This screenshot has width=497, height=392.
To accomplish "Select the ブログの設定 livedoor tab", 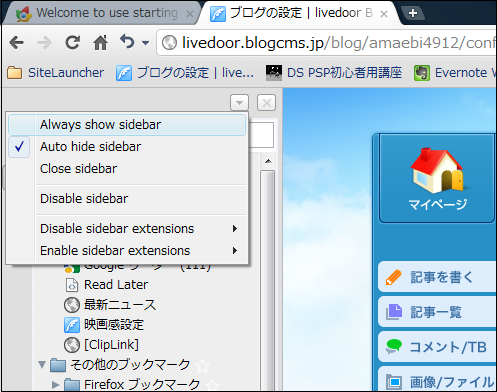I will coord(300,13).
